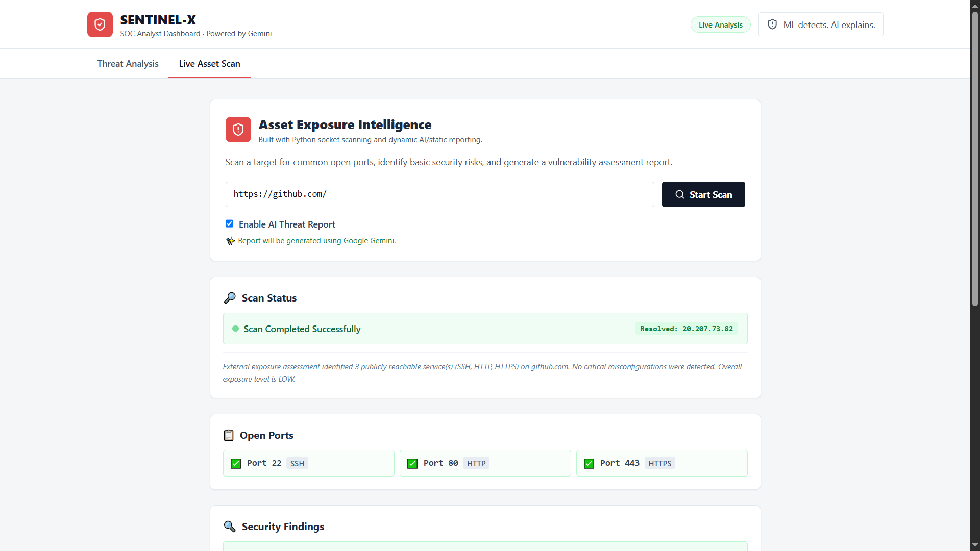Select the Live Asset Scan tab
The image size is (980, 551).
[x=210, y=64]
